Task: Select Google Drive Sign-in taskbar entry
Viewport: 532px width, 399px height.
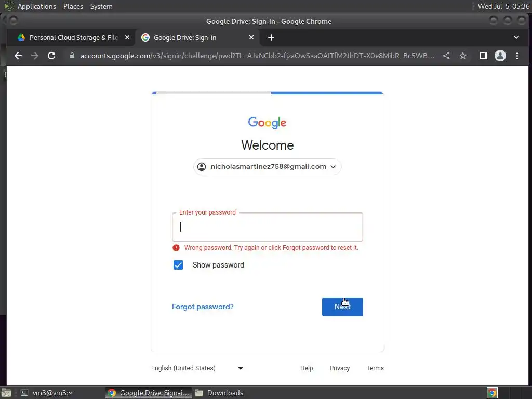Action: (x=149, y=393)
